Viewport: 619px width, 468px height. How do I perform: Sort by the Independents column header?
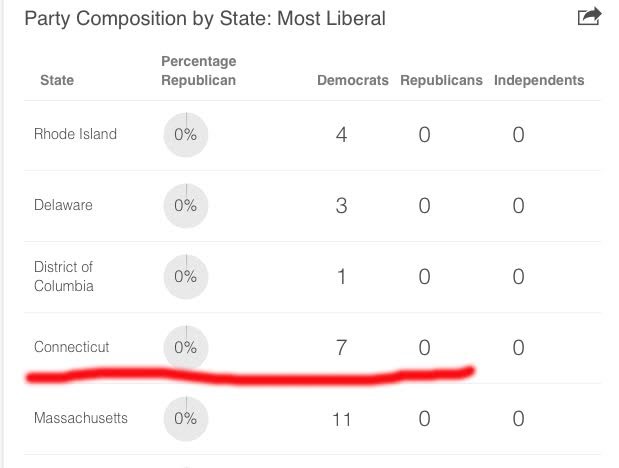[539, 80]
